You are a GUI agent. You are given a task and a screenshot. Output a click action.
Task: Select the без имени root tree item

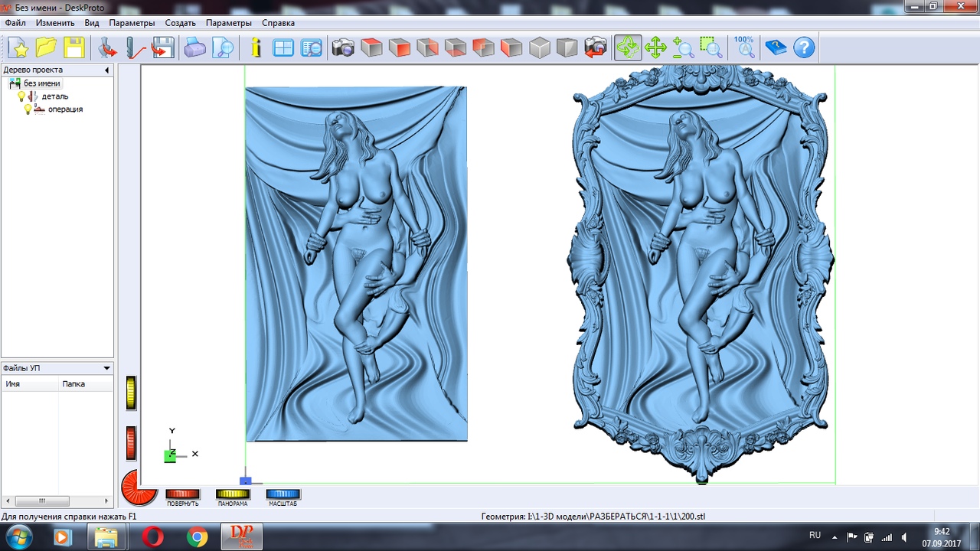point(41,83)
